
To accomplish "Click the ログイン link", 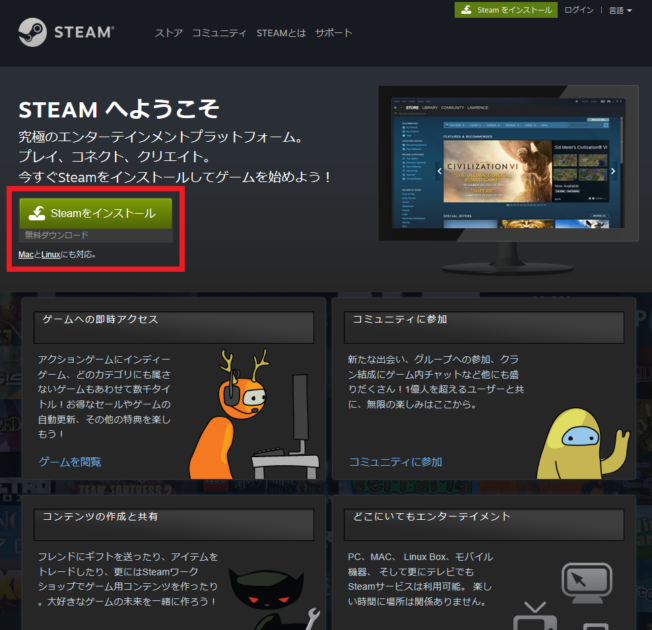I will [x=579, y=10].
